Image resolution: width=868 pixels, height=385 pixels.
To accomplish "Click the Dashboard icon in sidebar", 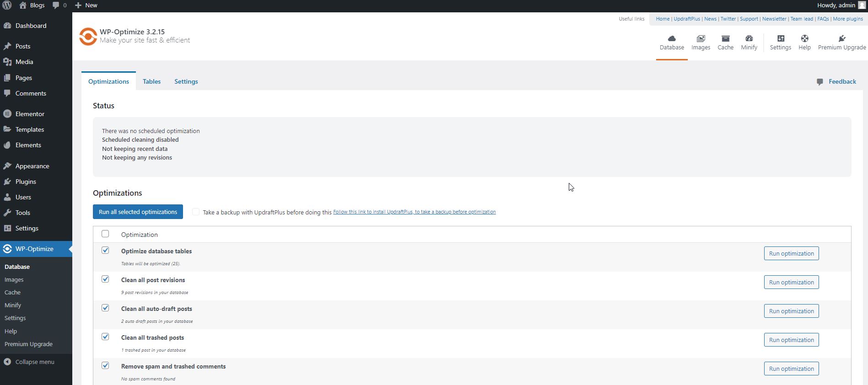I will [x=7, y=26].
